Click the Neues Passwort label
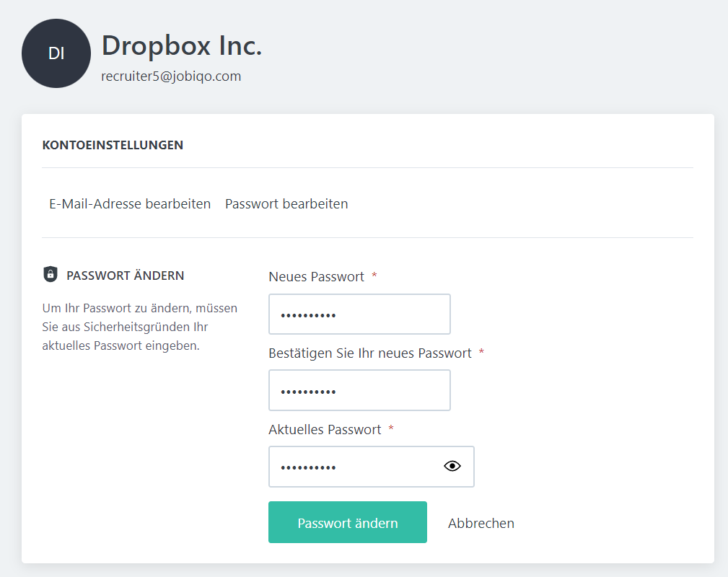The height and width of the screenshot is (577, 728). coord(317,277)
